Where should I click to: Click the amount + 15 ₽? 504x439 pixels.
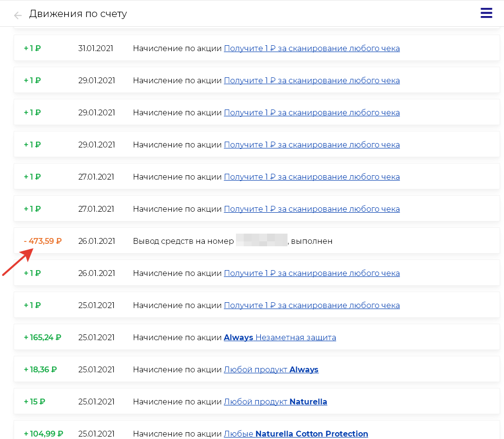click(x=35, y=402)
